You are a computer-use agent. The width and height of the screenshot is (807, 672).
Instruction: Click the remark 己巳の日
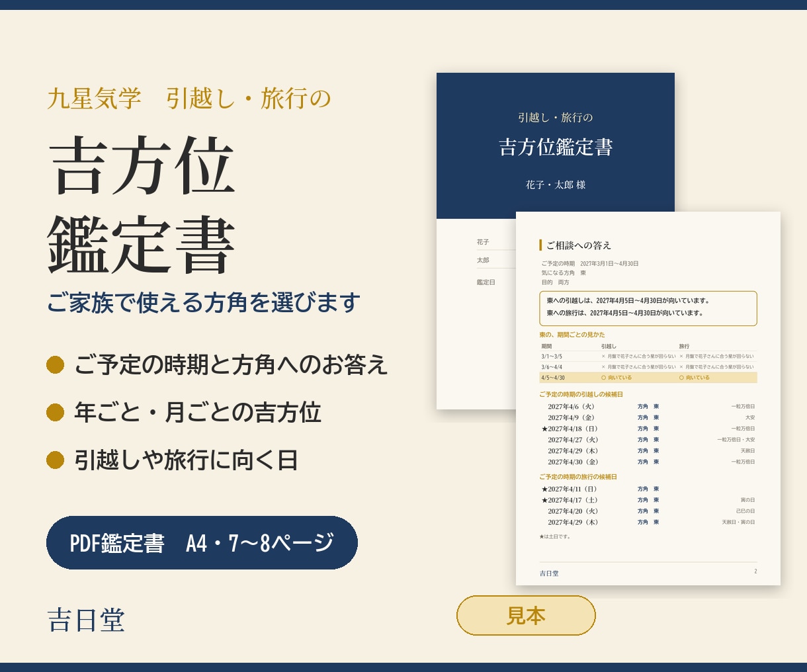[745, 511]
